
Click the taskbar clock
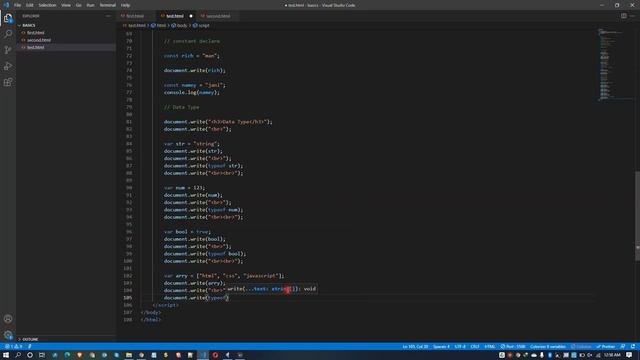(612, 355)
